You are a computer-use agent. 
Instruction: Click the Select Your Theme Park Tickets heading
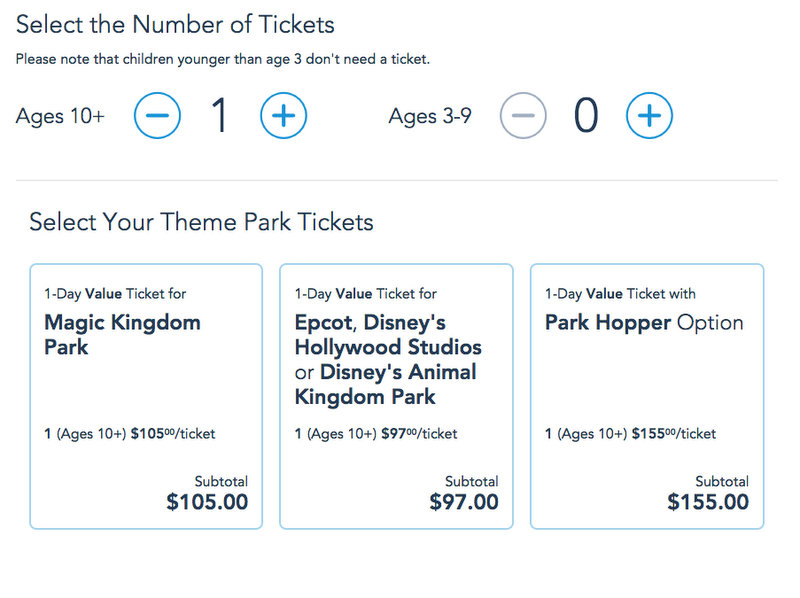[x=202, y=222]
